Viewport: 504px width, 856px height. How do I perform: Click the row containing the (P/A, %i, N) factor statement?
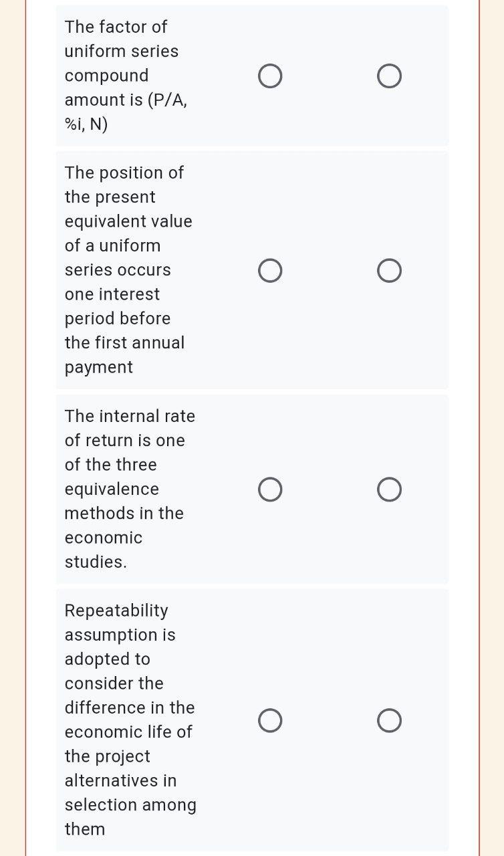click(x=252, y=76)
